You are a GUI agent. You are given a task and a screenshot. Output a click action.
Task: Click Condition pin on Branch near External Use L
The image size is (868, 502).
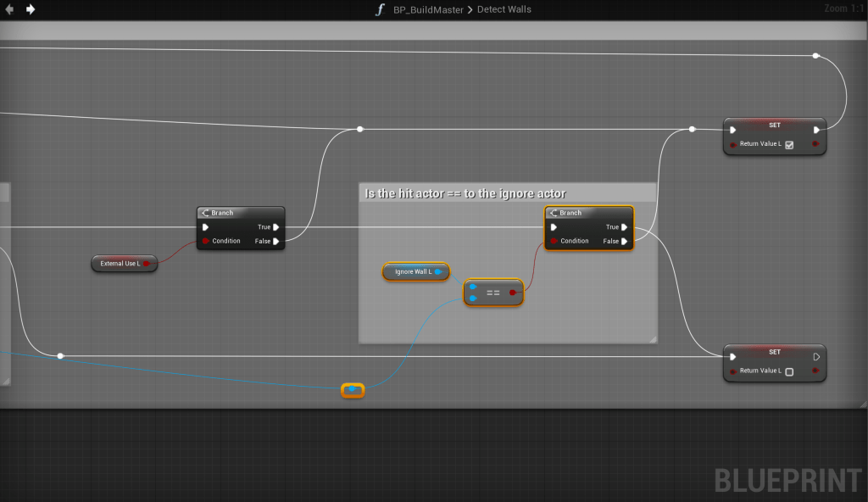click(x=205, y=242)
